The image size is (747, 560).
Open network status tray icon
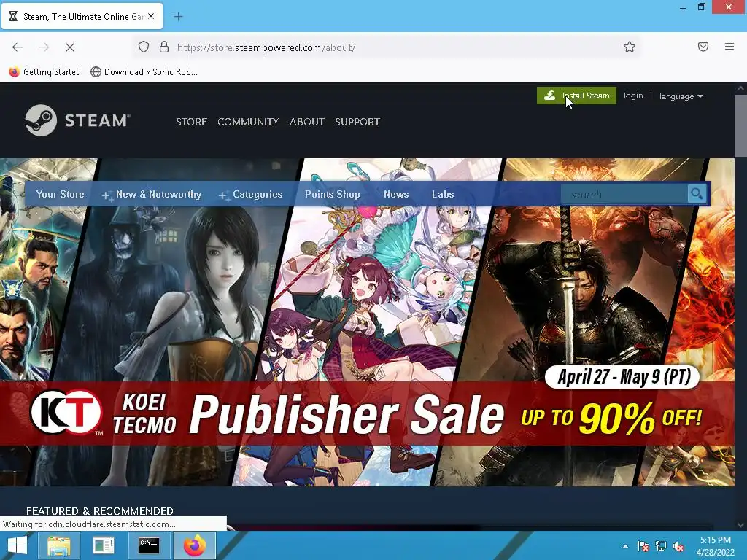pyautogui.click(x=661, y=546)
